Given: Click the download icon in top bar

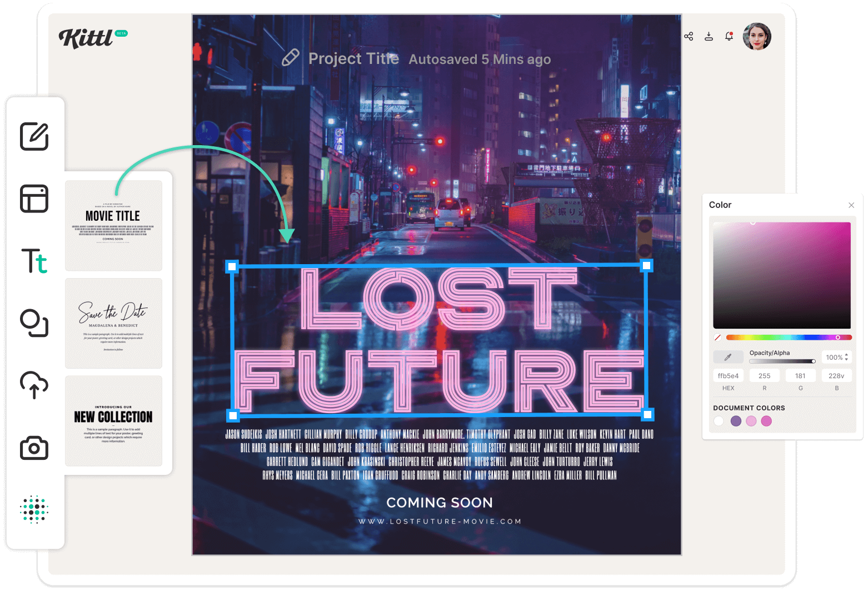Looking at the screenshot, I should coord(709,37).
